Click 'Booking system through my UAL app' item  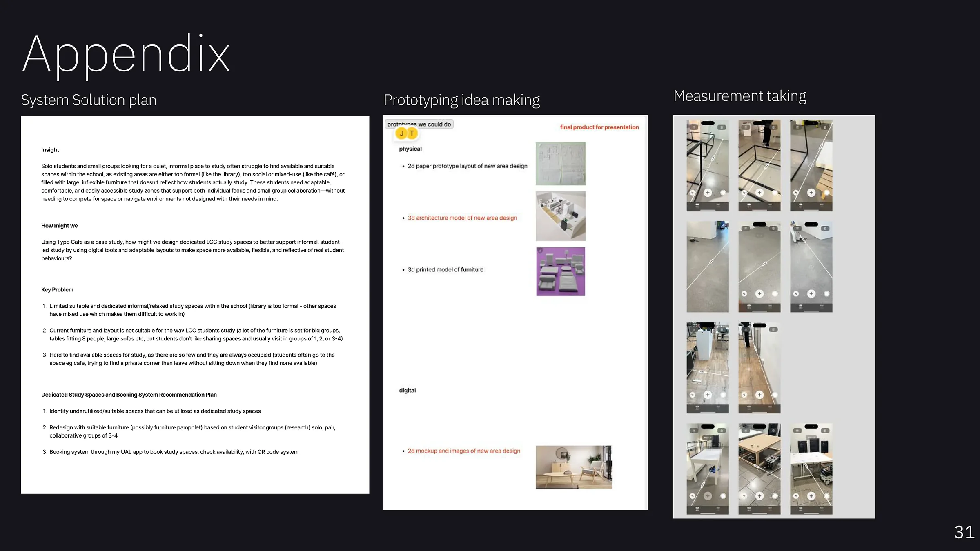[x=174, y=452]
